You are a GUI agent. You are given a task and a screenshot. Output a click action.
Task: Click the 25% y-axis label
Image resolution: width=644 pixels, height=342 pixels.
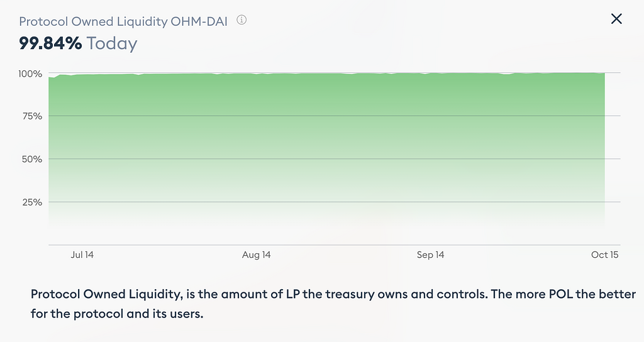point(31,202)
